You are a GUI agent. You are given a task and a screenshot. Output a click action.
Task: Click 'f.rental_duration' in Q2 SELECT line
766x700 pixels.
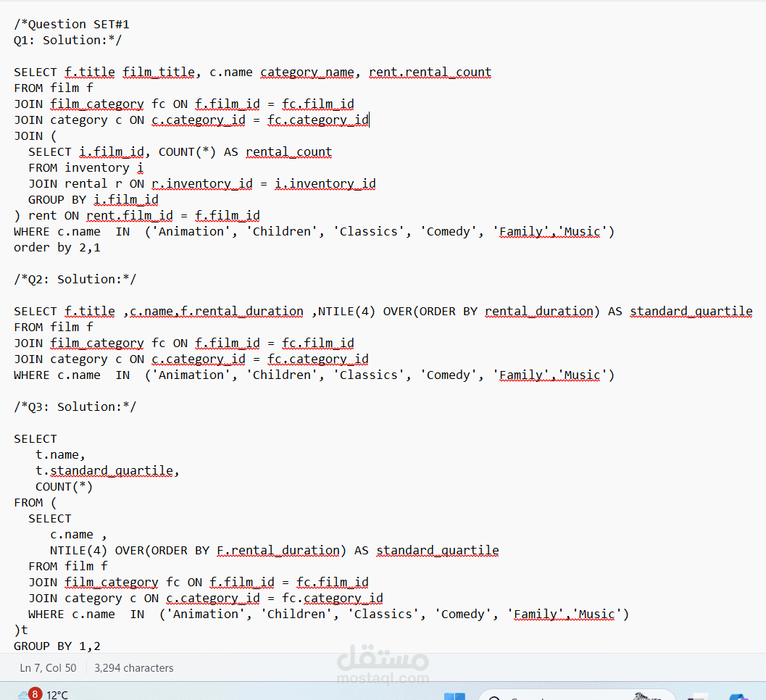click(242, 311)
